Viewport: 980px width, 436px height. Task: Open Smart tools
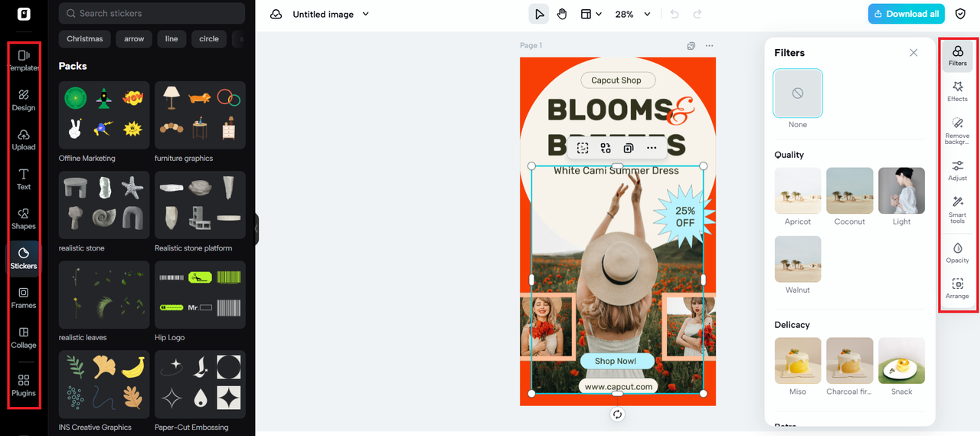tap(958, 210)
